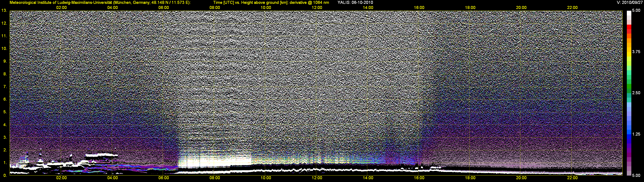Image resolution: width=644 pixels, height=182 pixels.
Task: Click the 18:00 label on the top time axis
Action: 470,8
